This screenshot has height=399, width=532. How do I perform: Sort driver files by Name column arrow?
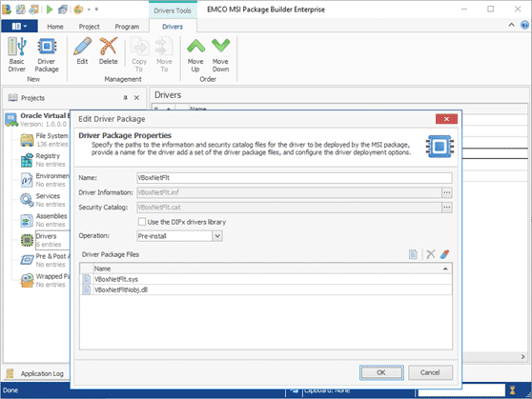445,269
